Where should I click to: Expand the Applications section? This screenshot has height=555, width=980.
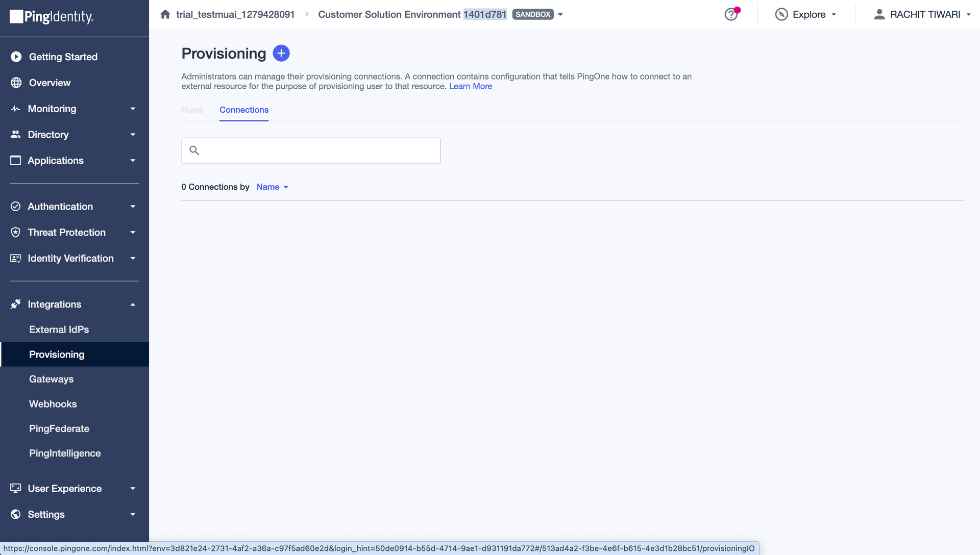point(132,160)
